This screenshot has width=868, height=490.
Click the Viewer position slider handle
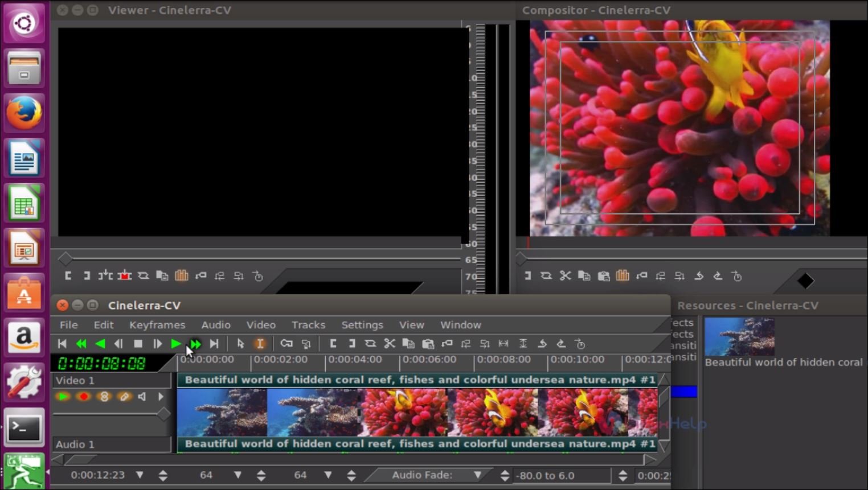pyautogui.click(x=65, y=259)
